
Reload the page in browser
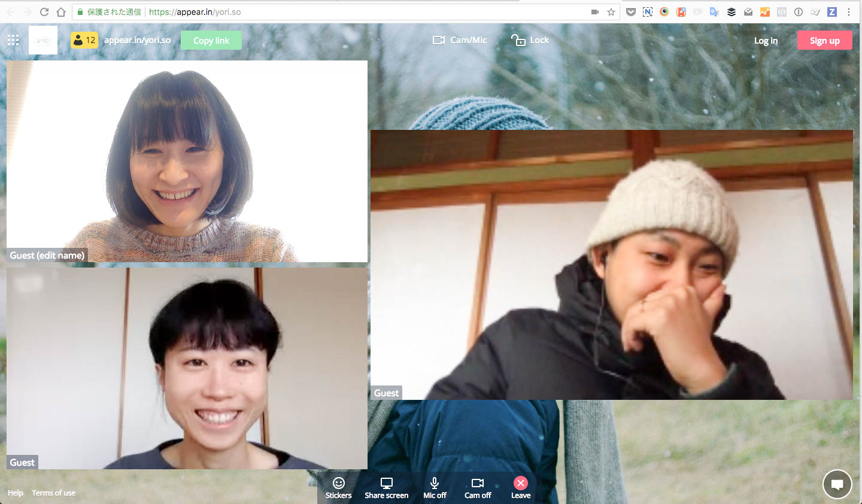point(44,12)
